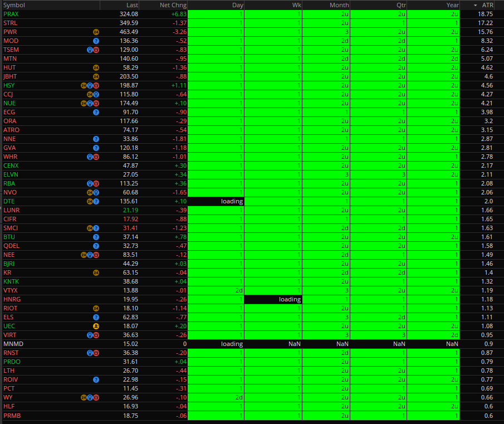Click the red phone icon on VIRT row

click(96, 335)
